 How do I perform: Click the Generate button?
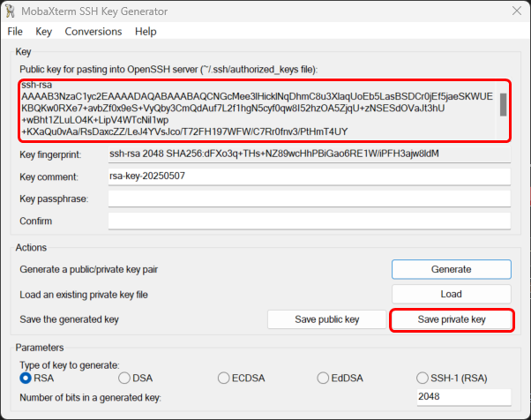(451, 269)
